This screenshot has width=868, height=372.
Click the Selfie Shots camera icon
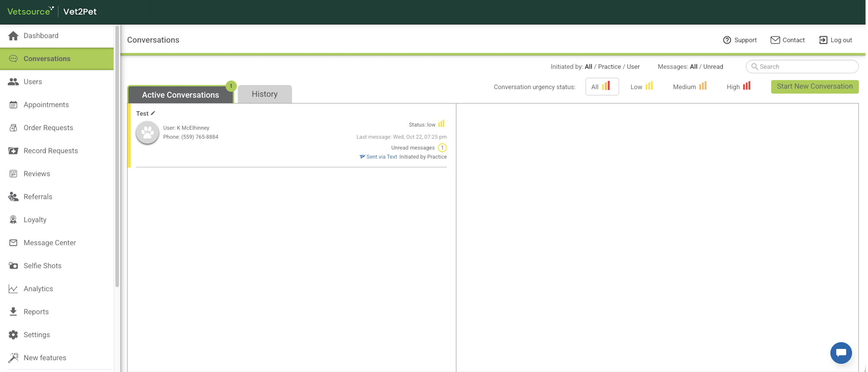pyautogui.click(x=13, y=265)
